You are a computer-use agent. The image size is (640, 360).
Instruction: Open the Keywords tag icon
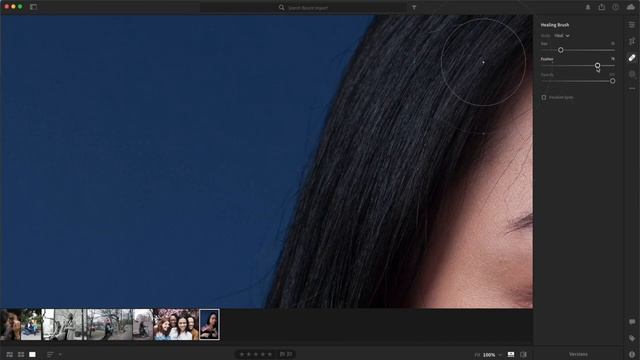[x=632, y=338]
